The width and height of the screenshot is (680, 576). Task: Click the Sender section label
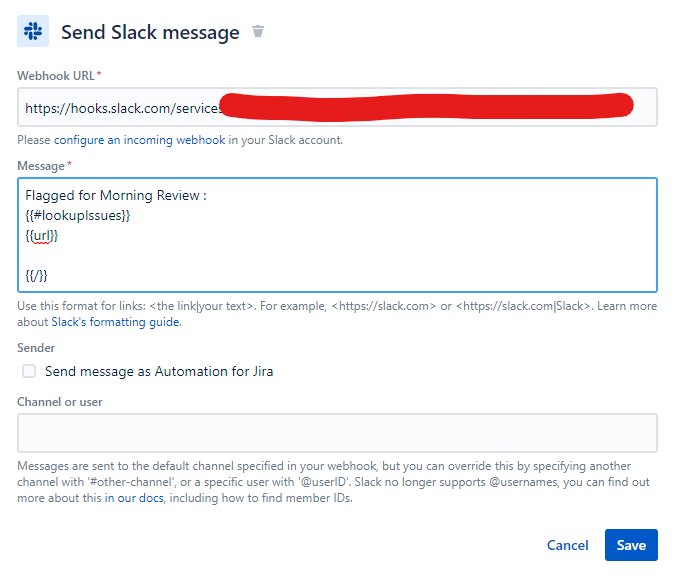(x=36, y=348)
